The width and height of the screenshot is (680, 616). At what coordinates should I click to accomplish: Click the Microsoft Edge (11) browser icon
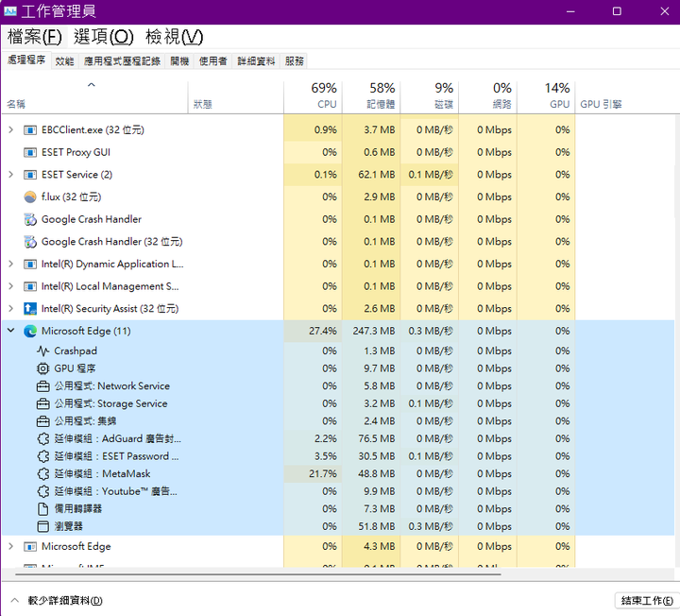pyautogui.click(x=30, y=332)
